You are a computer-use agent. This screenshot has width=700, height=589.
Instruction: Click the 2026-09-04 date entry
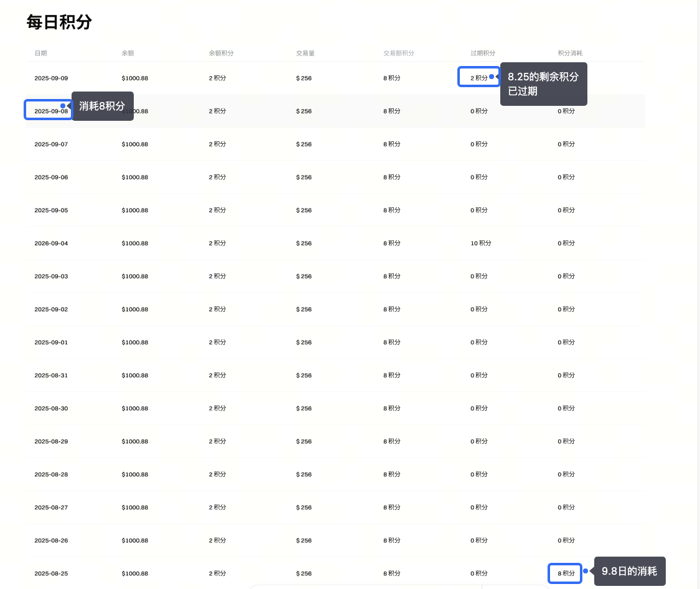pos(51,243)
